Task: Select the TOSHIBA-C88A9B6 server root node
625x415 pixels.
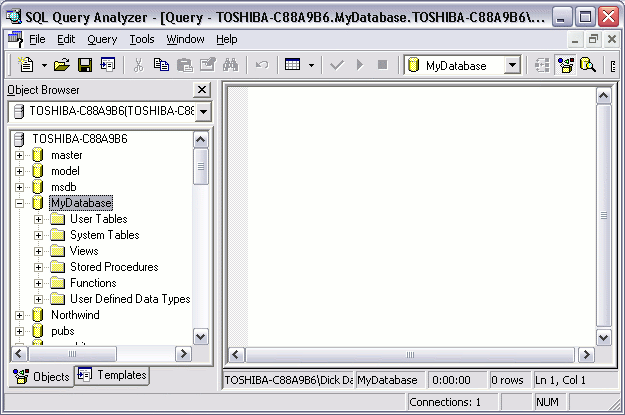Action: 80,139
